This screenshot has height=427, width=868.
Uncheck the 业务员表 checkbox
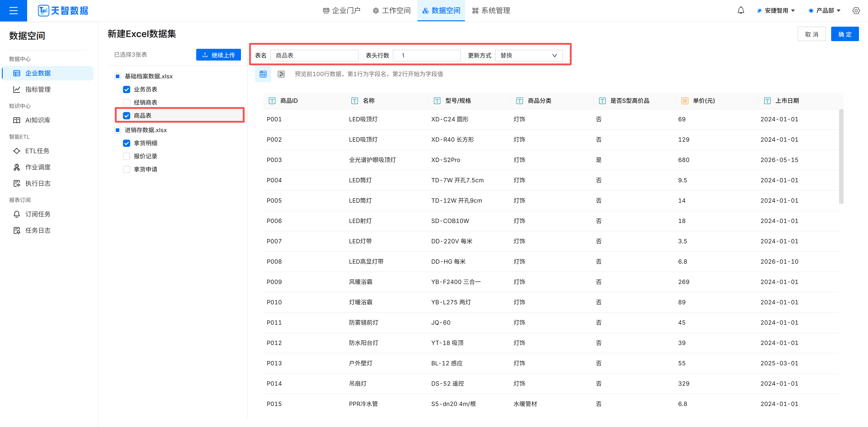(127, 89)
